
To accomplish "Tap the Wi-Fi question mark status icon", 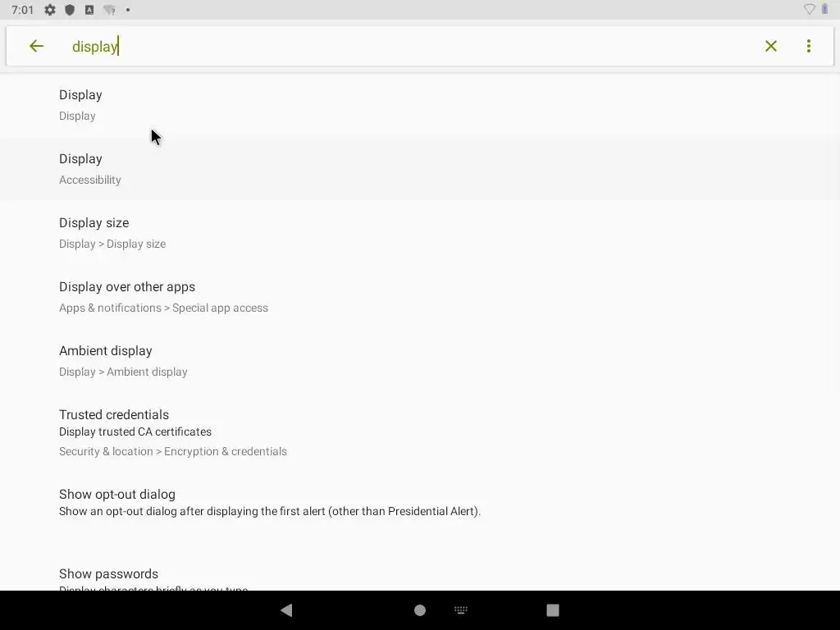I will click(109, 10).
